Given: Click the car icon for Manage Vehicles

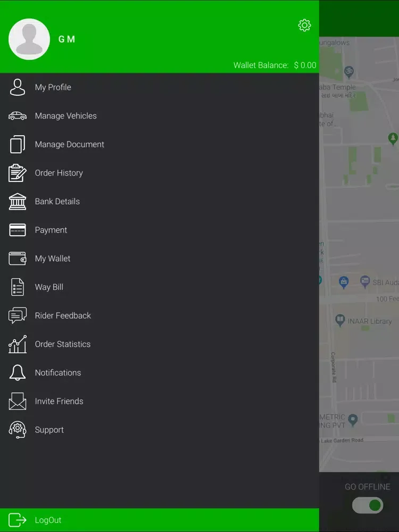Looking at the screenshot, I should click(18, 116).
